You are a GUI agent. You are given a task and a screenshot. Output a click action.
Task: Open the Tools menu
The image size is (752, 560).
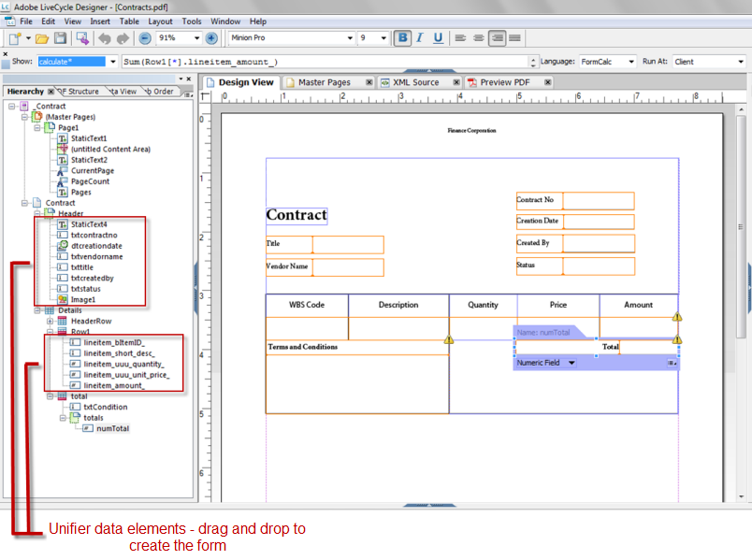pyautogui.click(x=191, y=21)
